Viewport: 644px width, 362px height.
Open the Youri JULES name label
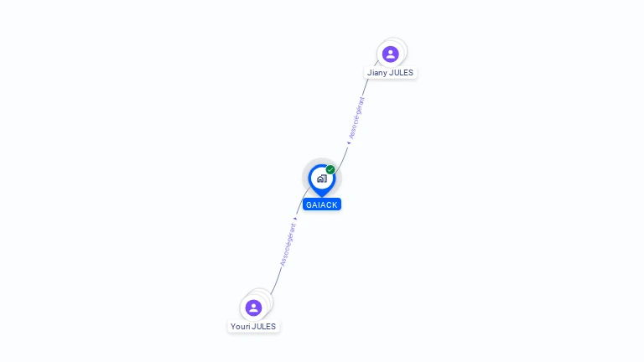[x=253, y=326]
